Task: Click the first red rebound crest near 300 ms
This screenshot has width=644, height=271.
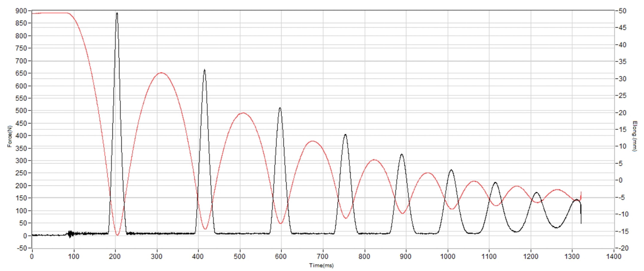Action: [x=161, y=73]
